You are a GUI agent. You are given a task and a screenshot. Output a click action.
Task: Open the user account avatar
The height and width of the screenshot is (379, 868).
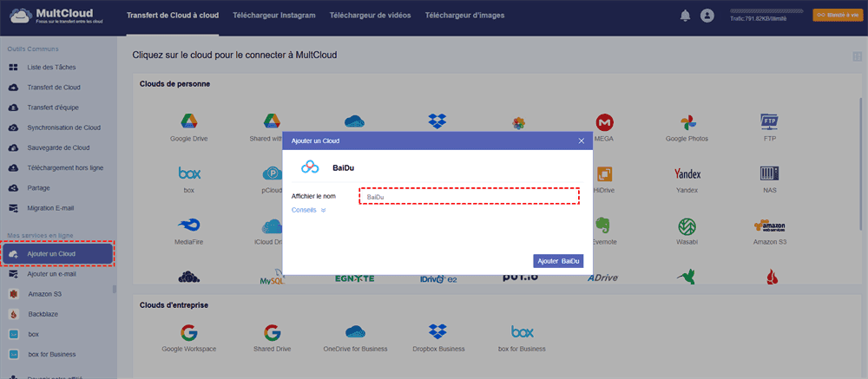(x=707, y=16)
